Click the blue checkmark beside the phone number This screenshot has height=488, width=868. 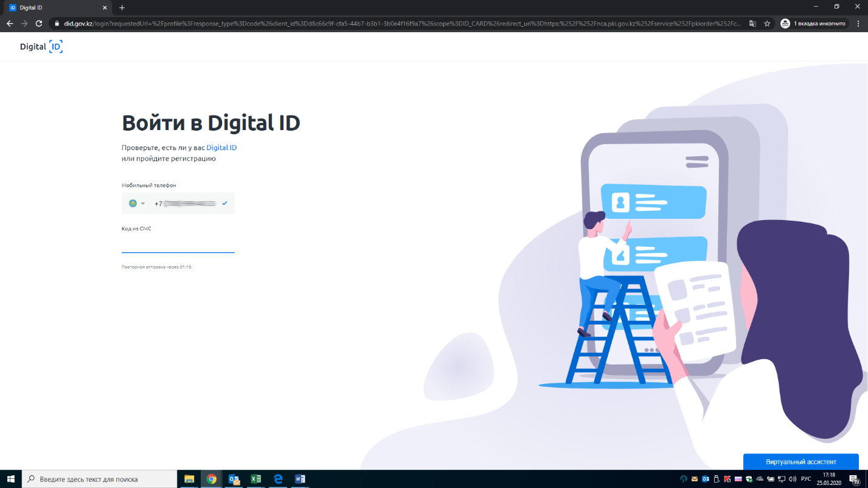coord(224,204)
